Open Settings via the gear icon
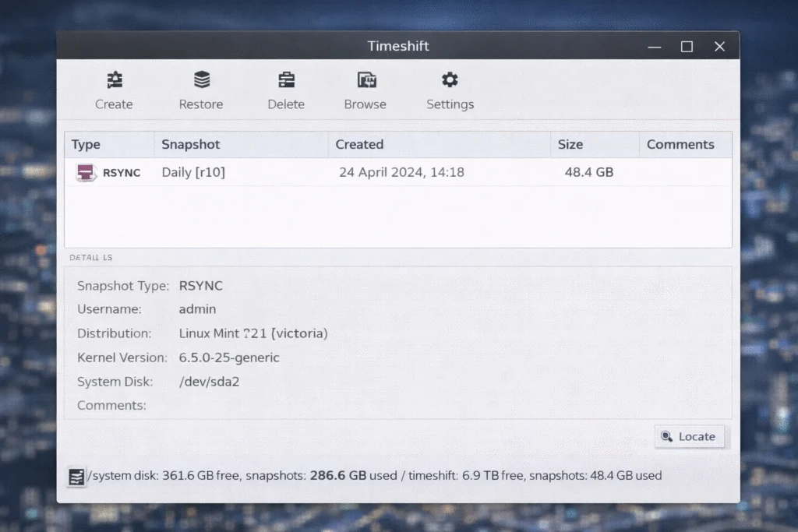This screenshot has width=798, height=532. pos(450,80)
